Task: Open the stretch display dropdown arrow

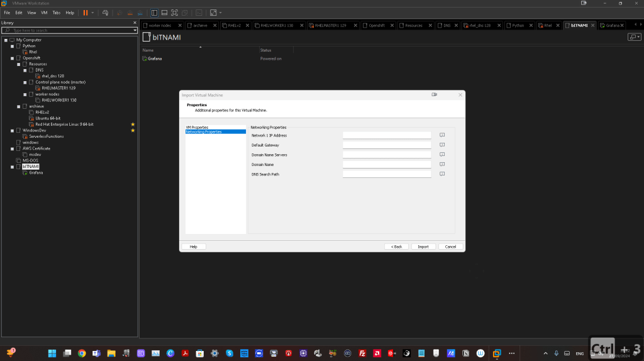Action: 221,13
